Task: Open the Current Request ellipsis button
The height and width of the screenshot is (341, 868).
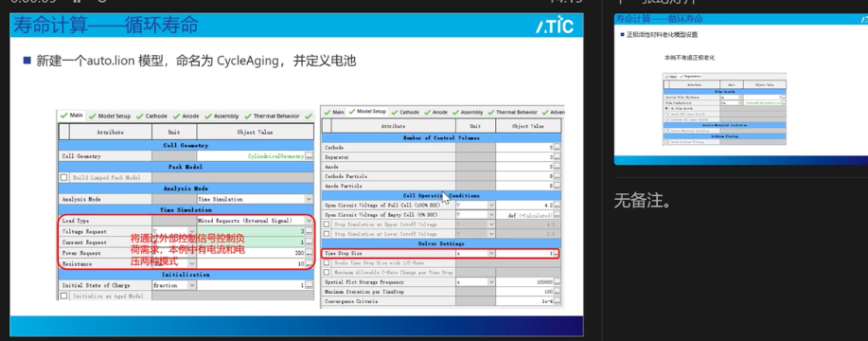Action: (x=309, y=242)
